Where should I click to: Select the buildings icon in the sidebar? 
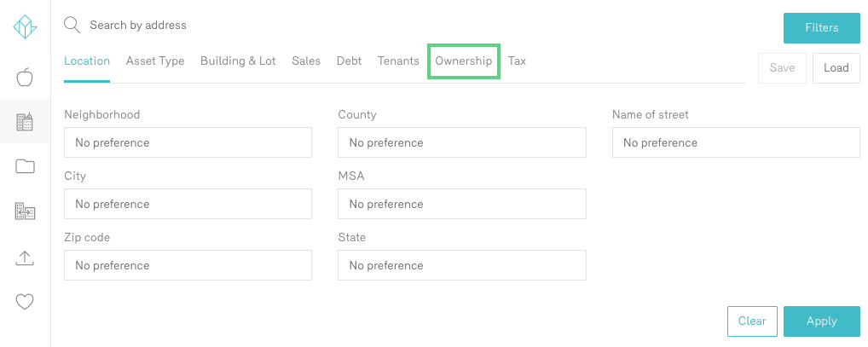point(25,122)
